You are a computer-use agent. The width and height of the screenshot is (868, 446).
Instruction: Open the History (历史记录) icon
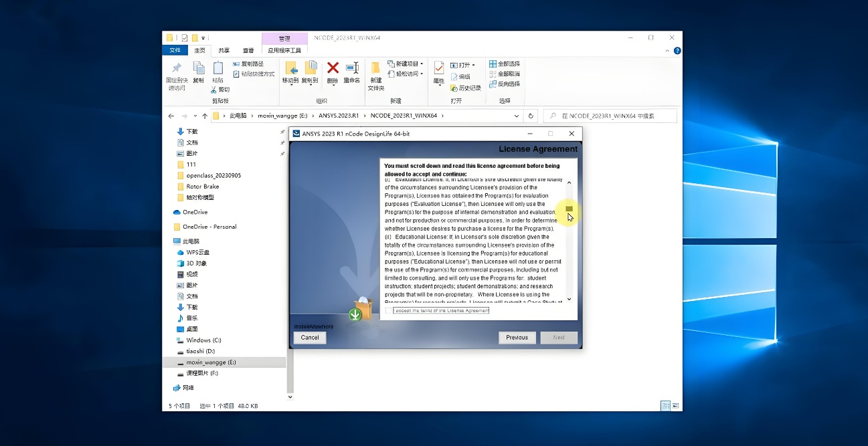pos(454,88)
